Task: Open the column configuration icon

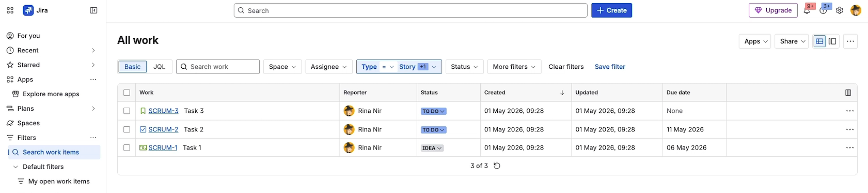Action: (x=848, y=93)
